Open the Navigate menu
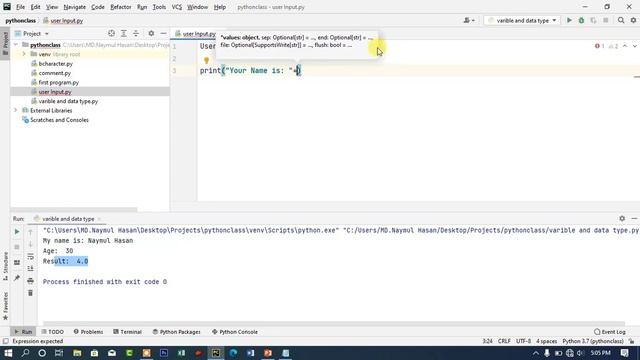The width and height of the screenshot is (640, 360). click(75, 7)
